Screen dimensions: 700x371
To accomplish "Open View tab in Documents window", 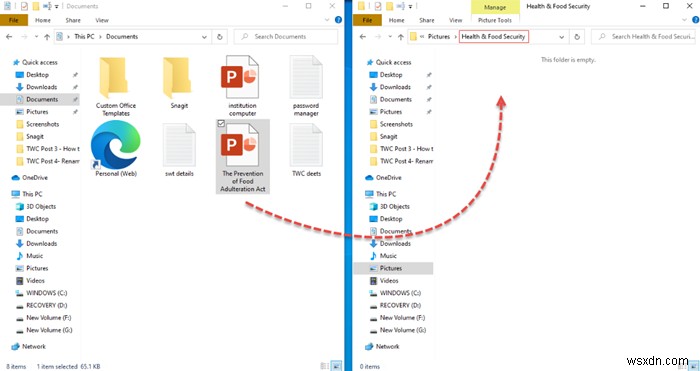I will coord(102,20).
